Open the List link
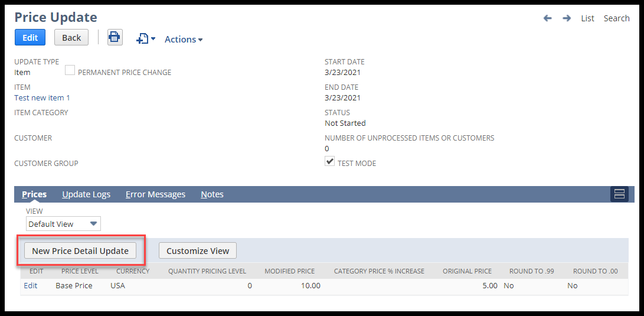Screen dimensions: 644x316 pos(587,18)
